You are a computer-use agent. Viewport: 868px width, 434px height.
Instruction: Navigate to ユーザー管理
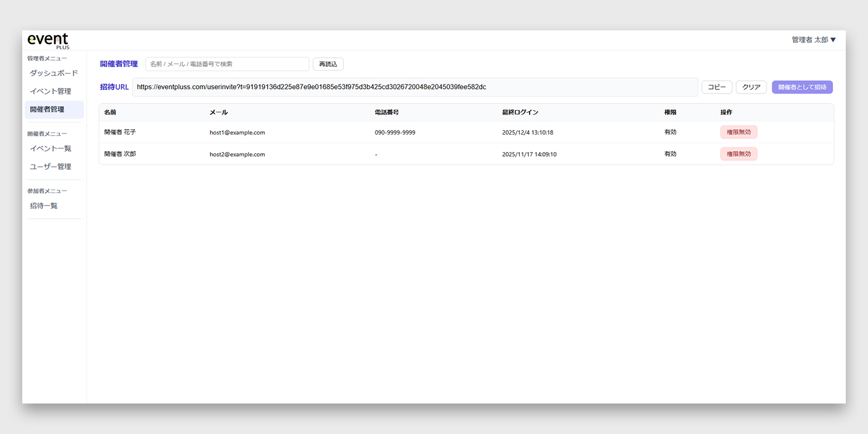pos(50,167)
